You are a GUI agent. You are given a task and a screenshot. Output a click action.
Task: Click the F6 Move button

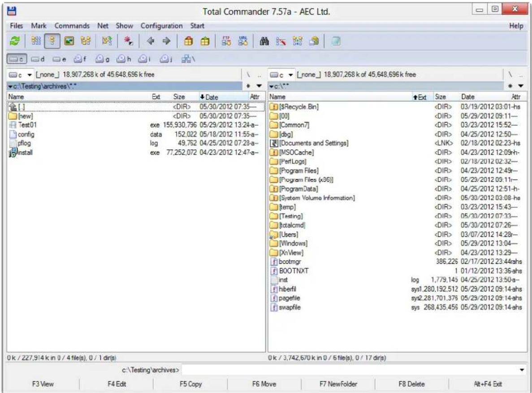tap(264, 384)
